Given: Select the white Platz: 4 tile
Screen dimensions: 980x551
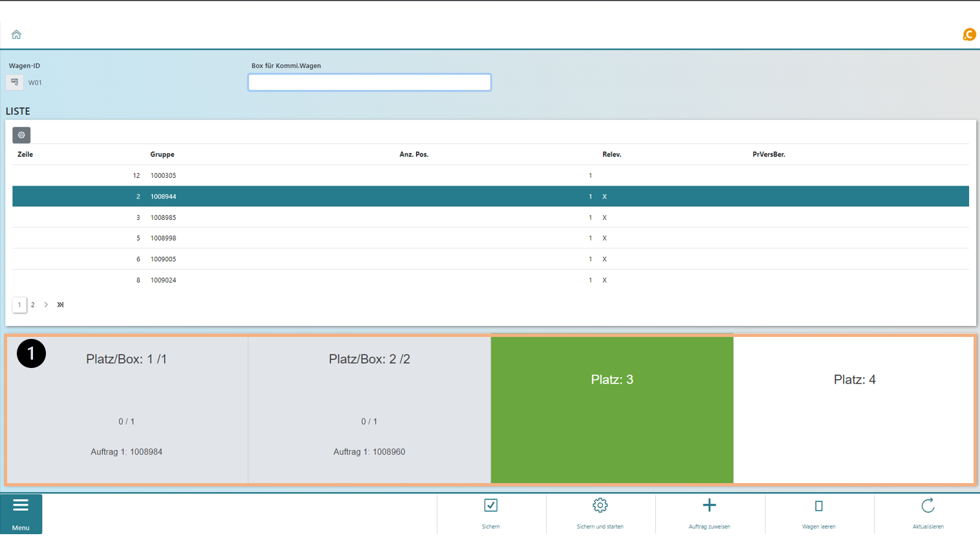Looking at the screenshot, I should tap(854, 409).
